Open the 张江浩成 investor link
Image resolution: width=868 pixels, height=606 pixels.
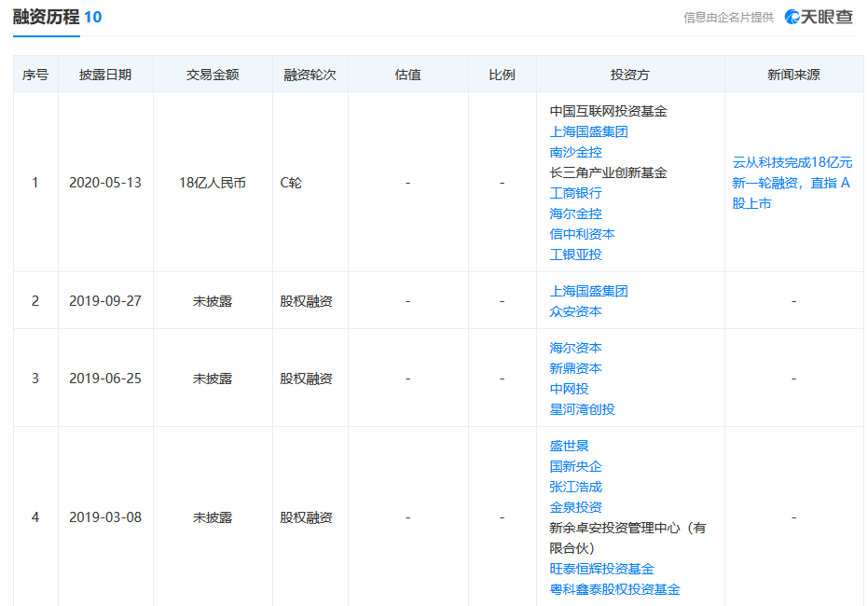[x=576, y=487]
